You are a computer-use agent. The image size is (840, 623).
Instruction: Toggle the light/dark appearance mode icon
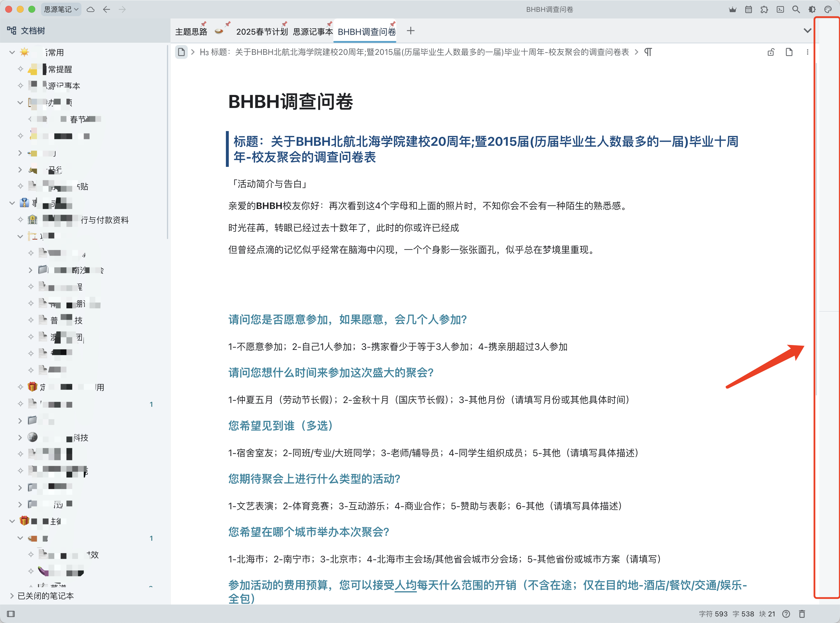[x=812, y=10]
